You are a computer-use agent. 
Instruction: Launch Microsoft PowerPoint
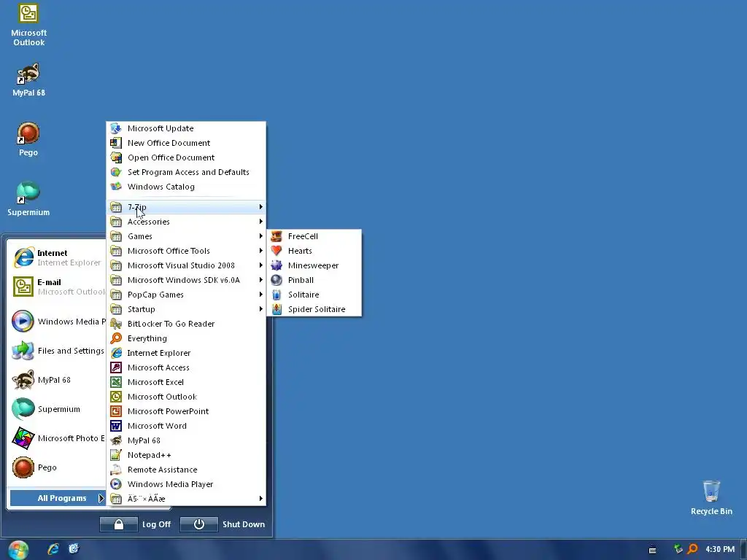(186, 411)
